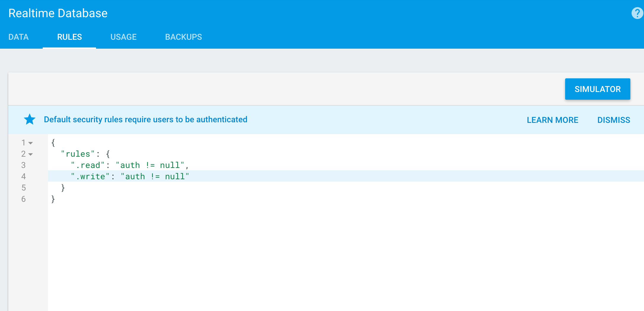This screenshot has width=644, height=311.
Task: Place cursor on the ".write" rule key
Action: click(x=90, y=177)
